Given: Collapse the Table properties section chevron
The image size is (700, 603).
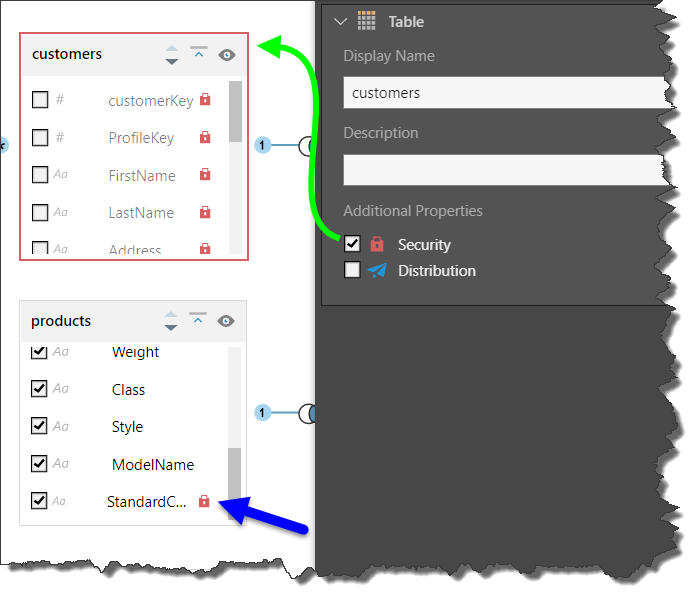Looking at the screenshot, I should pos(341,21).
